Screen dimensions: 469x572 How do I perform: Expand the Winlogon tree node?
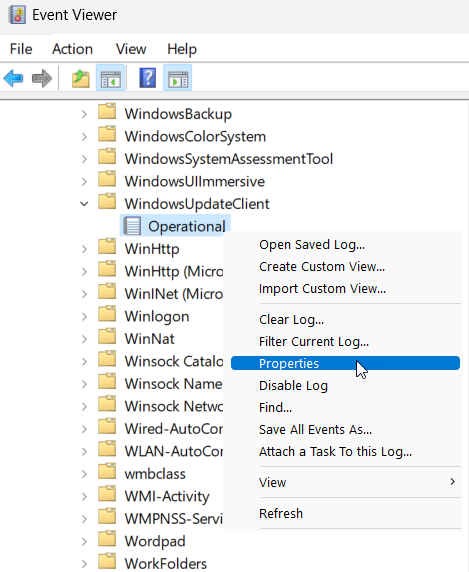(84, 317)
